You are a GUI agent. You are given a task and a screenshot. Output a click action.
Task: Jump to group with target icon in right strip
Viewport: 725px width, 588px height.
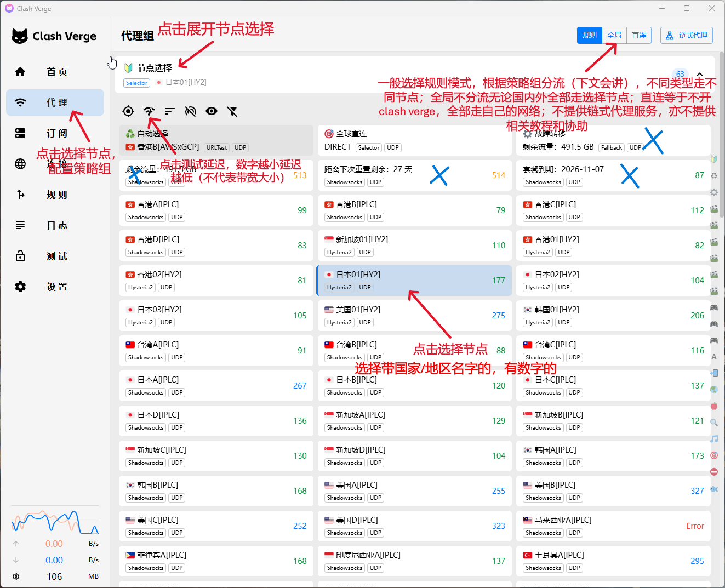pyautogui.click(x=714, y=455)
